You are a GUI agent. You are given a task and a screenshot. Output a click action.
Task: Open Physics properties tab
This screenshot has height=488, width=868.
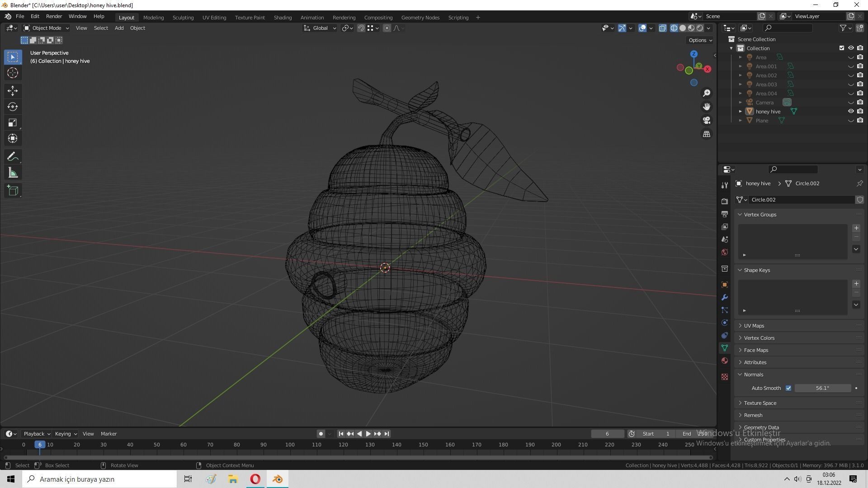point(725,323)
